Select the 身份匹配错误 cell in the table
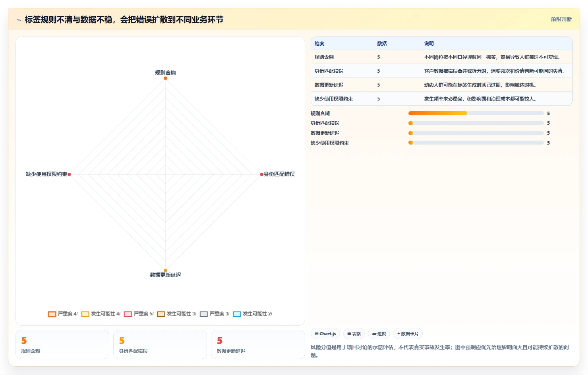This screenshot has width=588, height=375. point(329,71)
